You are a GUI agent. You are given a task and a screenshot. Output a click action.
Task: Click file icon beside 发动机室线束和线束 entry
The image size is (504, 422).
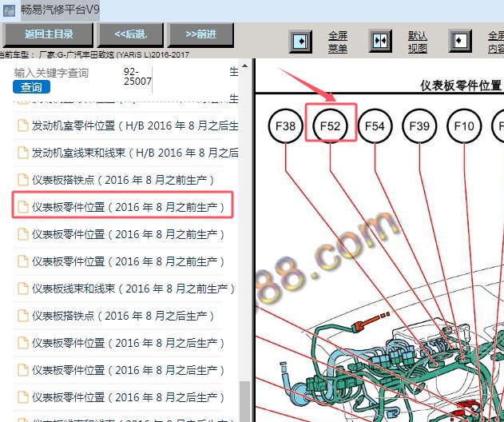[23, 153]
